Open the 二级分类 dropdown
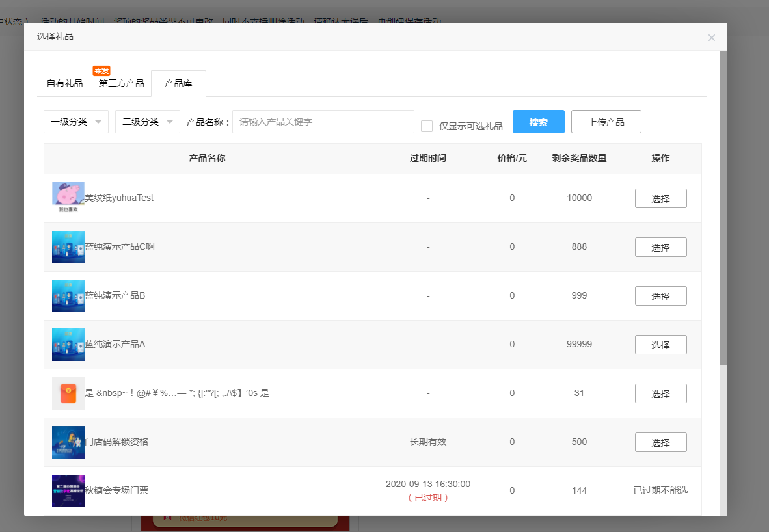Viewport: 769px width, 532px height. (148, 122)
